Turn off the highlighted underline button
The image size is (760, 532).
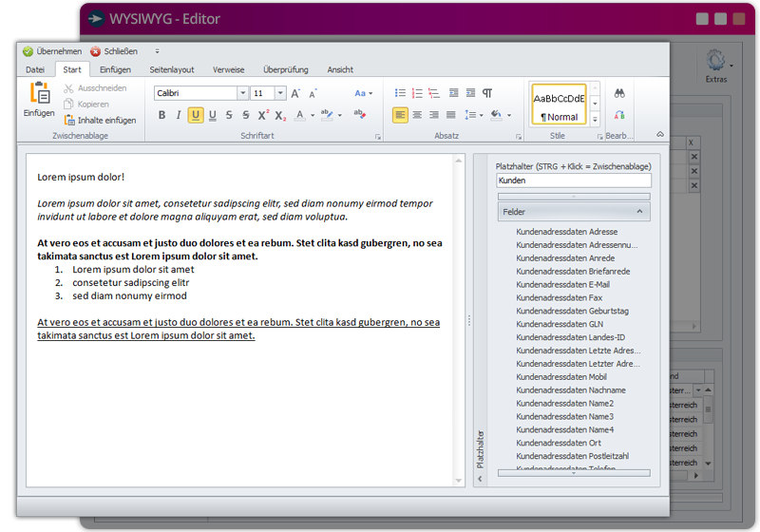[x=196, y=115]
